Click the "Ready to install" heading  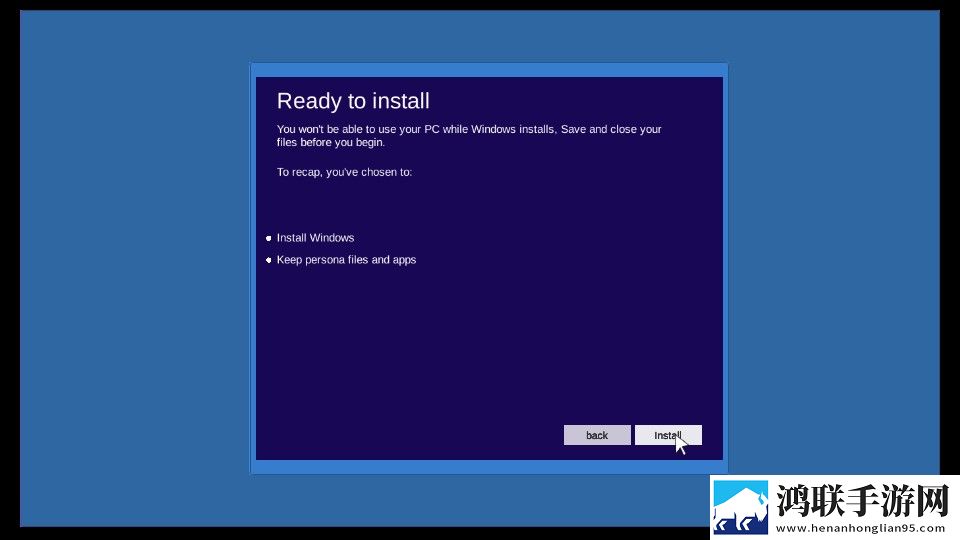(x=353, y=101)
